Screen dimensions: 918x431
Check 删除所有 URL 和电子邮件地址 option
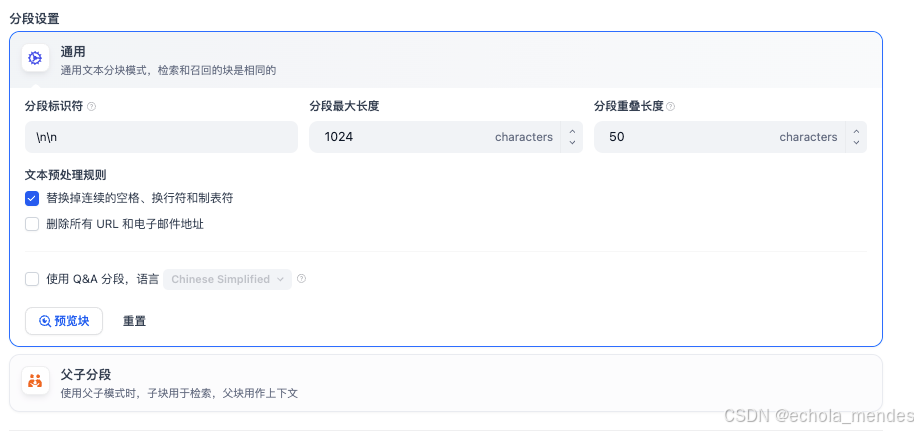32,224
